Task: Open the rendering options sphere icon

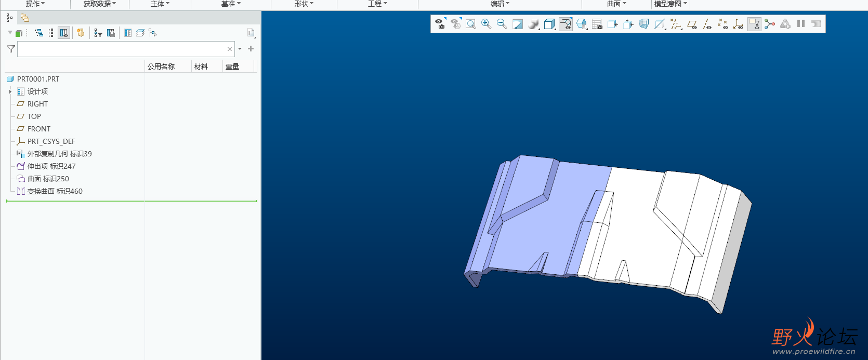Action: (x=534, y=24)
